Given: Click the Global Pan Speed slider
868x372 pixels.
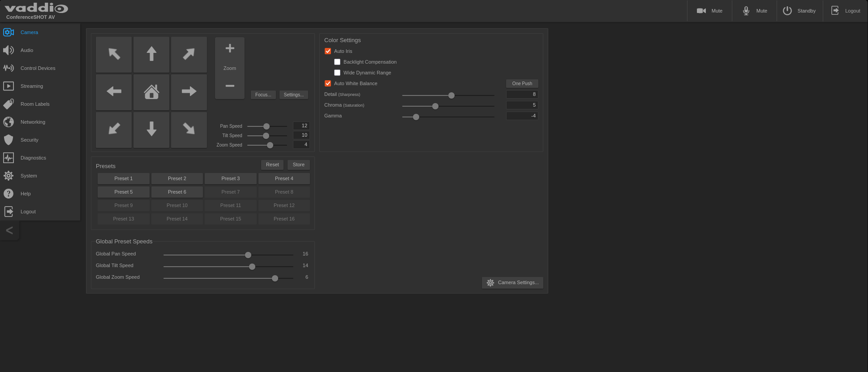Looking at the screenshot, I should tap(228, 255).
